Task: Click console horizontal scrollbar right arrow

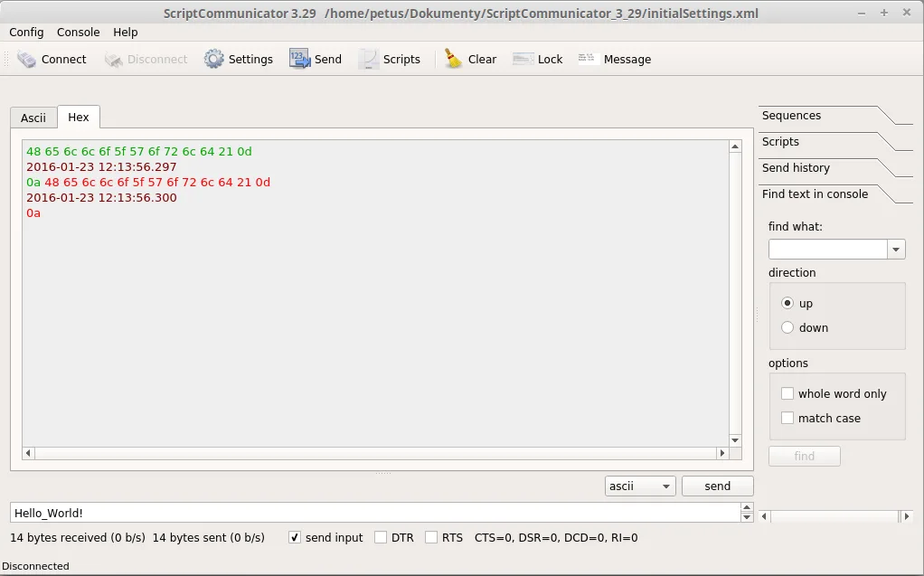Action: [722, 453]
